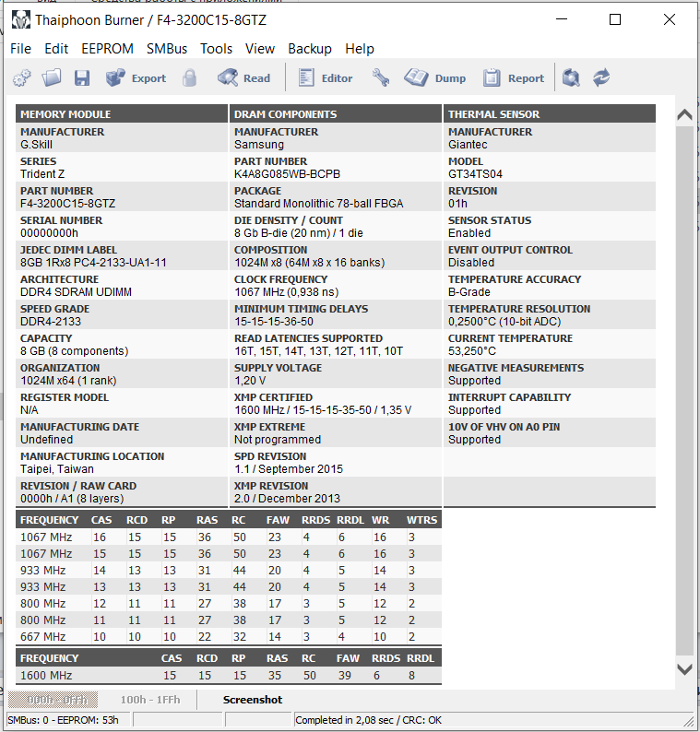Click the DRAM part number K4A8G085WB-BCPB
The height and width of the screenshot is (732, 700).
[287, 174]
